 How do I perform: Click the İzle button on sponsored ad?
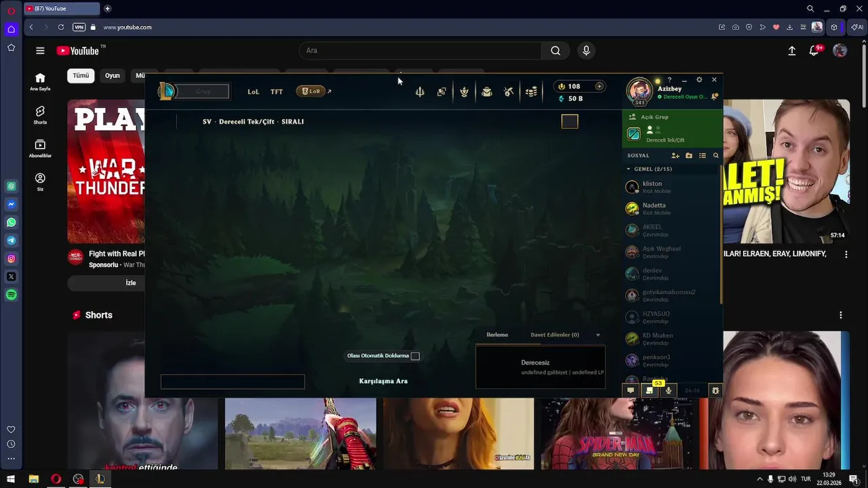click(131, 283)
